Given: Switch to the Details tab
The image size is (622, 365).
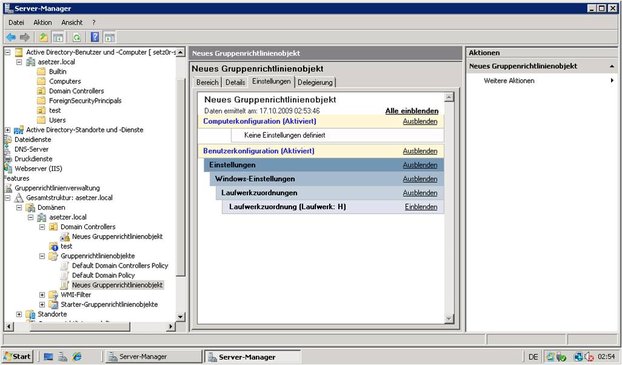Looking at the screenshot, I should tap(235, 82).
